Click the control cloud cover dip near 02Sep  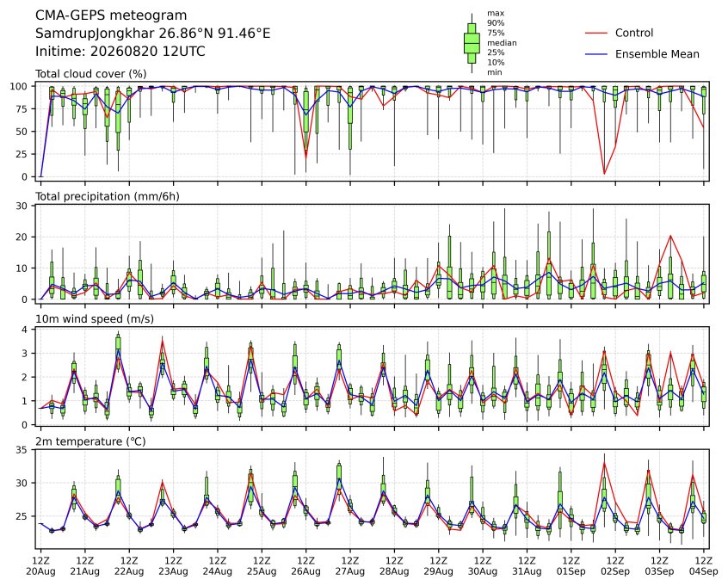coord(604,173)
